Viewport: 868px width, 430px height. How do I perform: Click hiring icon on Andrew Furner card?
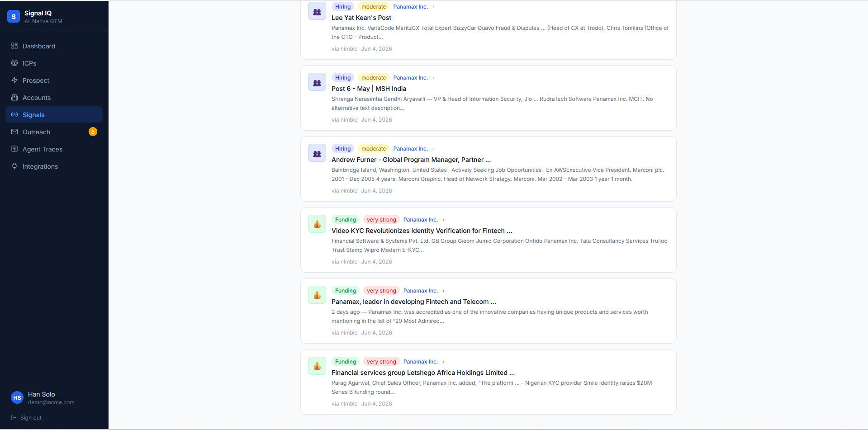tap(317, 153)
